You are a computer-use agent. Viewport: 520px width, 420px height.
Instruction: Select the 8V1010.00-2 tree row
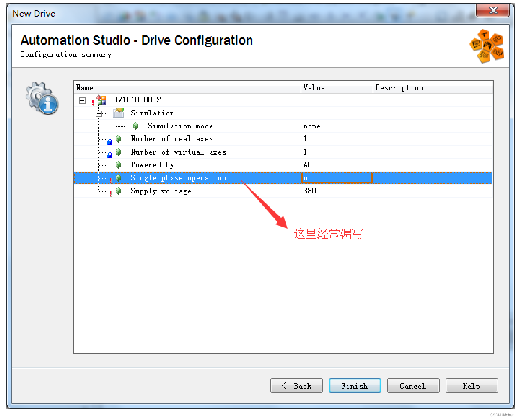click(x=283, y=100)
